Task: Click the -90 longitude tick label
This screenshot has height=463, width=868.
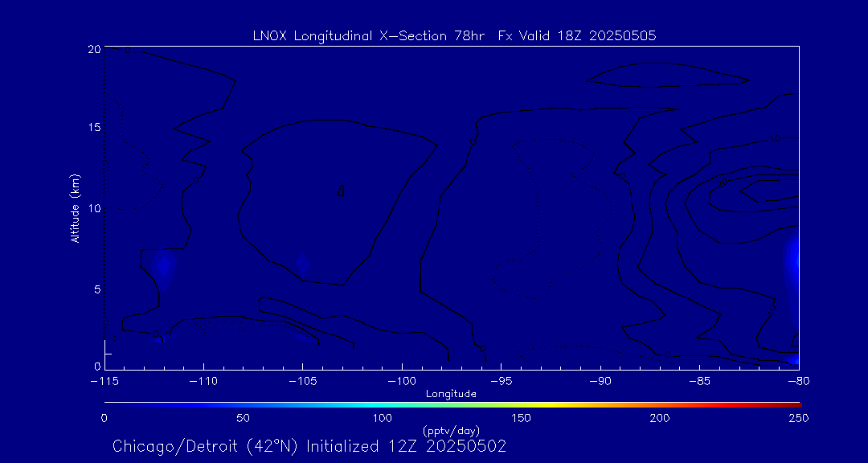Action: click(x=600, y=382)
